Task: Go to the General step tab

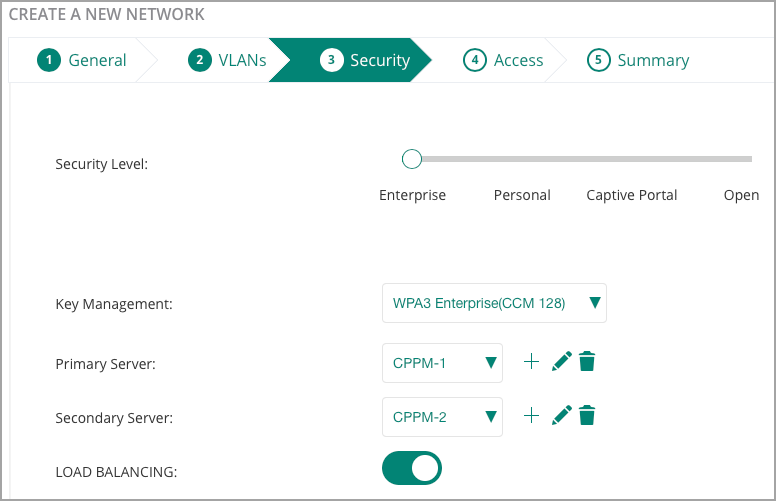Action: (x=82, y=60)
